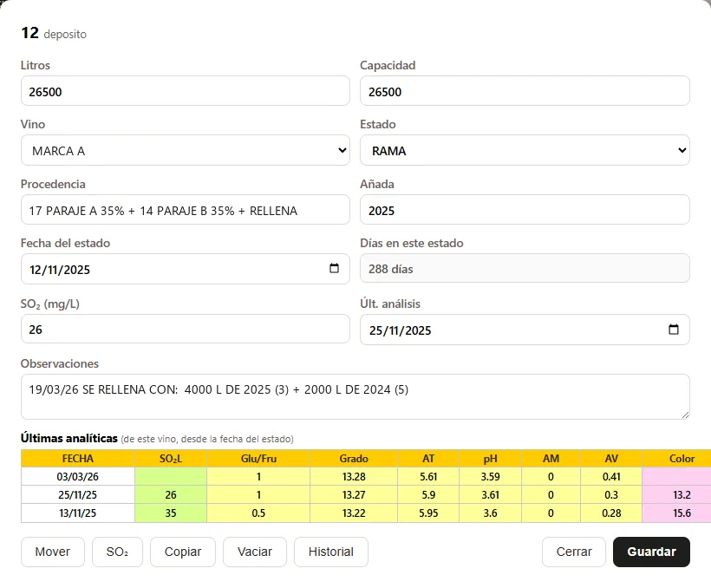Click the Días en este estado field
Screen dimensions: 711x588
coord(525,269)
